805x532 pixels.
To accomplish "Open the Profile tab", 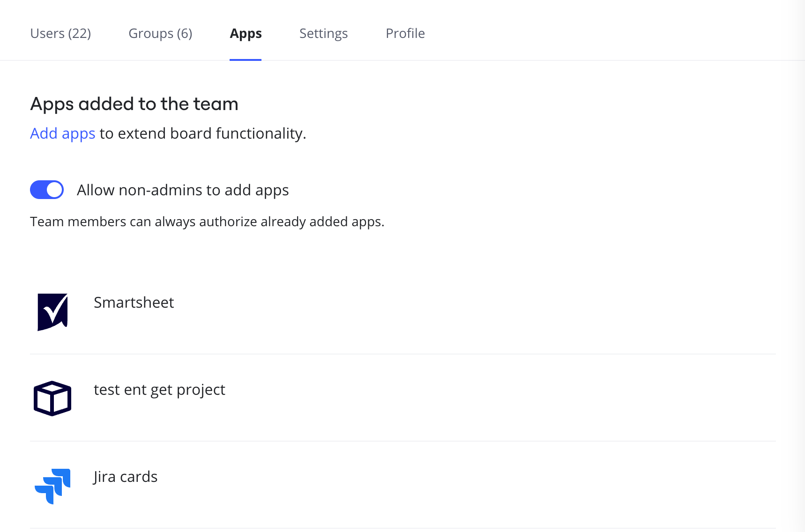I will coord(405,34).
